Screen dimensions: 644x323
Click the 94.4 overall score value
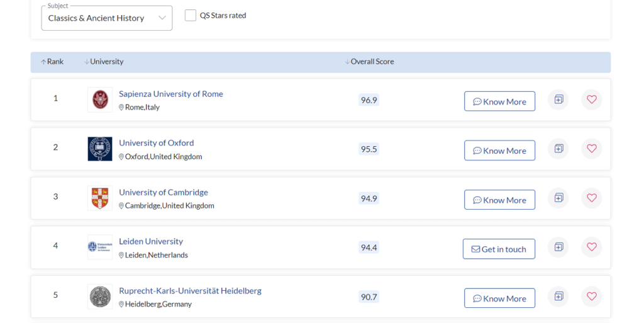pyautogui.click(x=369, y=247)
